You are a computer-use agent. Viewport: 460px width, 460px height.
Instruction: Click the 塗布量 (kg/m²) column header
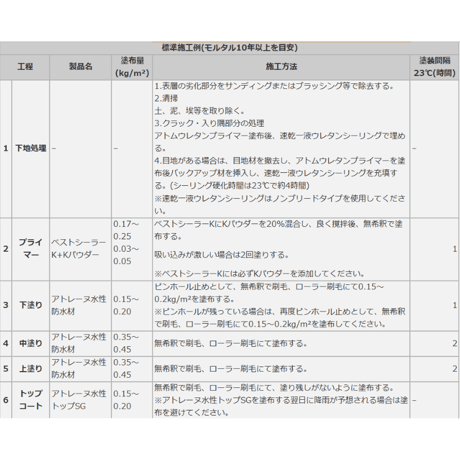click(x=132, y=67)
